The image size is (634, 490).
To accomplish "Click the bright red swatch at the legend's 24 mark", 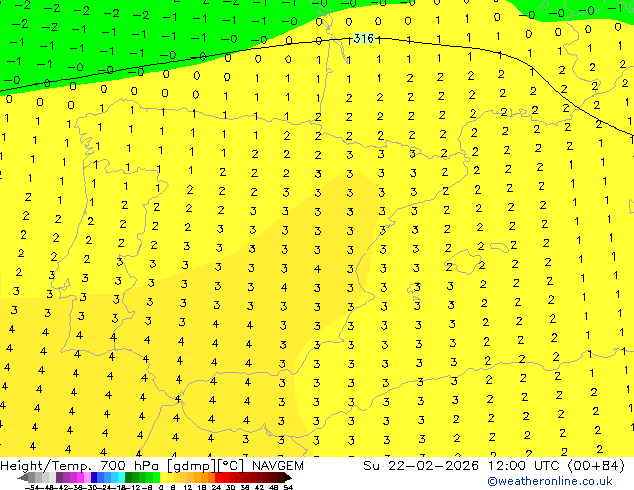I will (x=218, y=477).
